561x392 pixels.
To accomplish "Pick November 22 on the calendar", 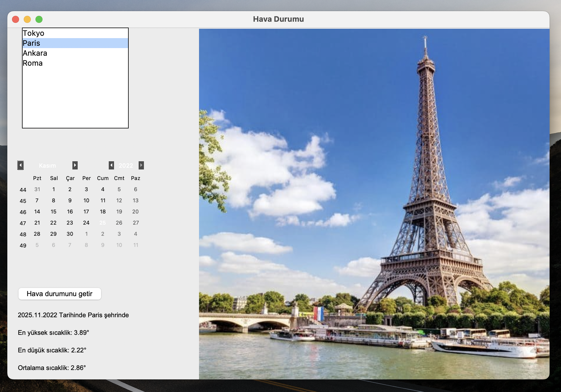I will click(54, 223).
